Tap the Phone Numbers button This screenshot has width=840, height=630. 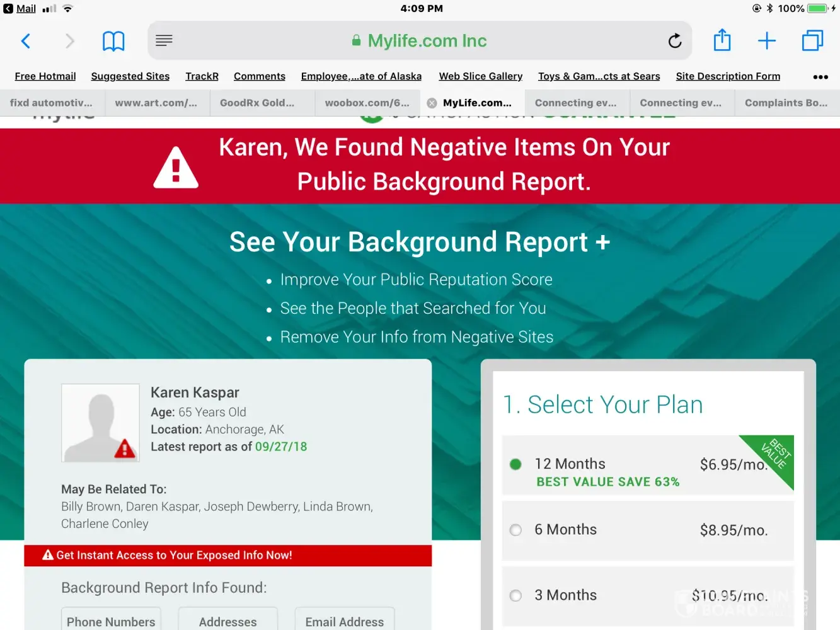point(111,619)
